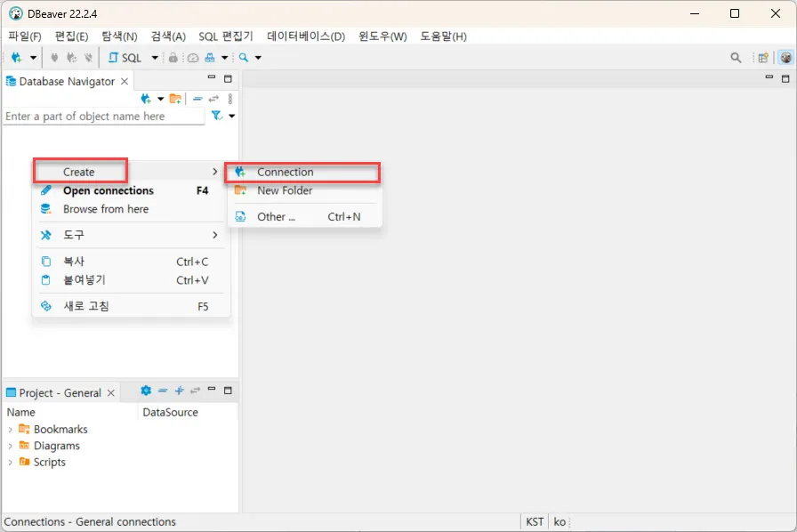Select Connection from the Create submenu
The height and width of the screenshot is (532, 797).
pos(284,172)
